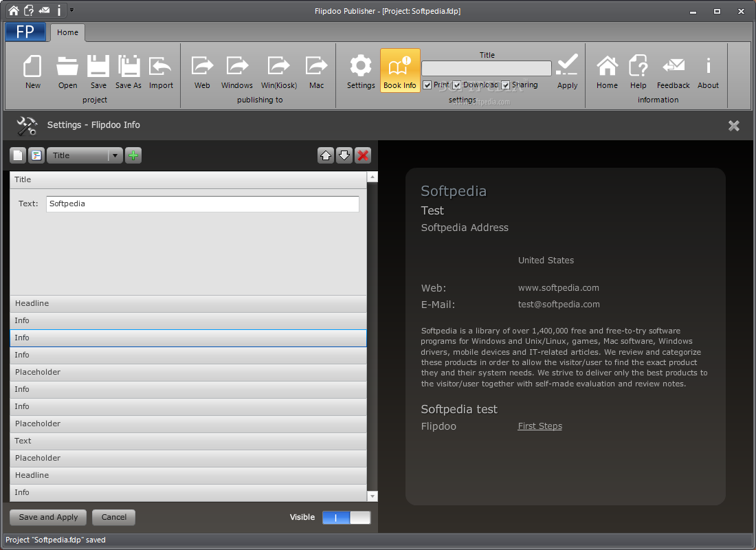756x550 pixels.
Task: Click the Cancel button
Action: click(114, 517)
